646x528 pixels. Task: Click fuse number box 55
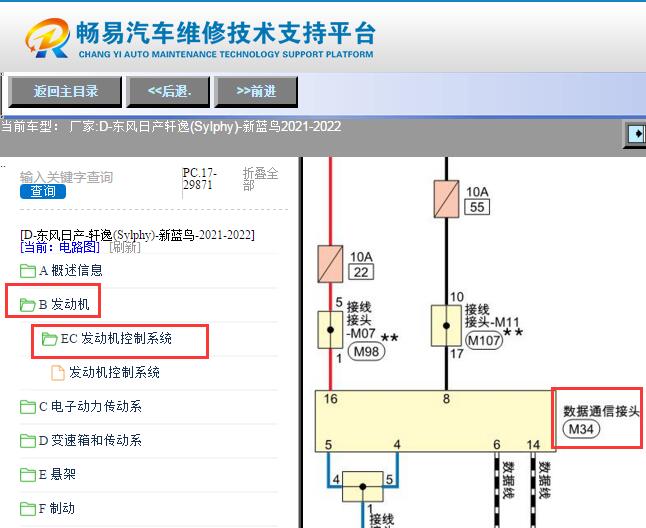[x=477, y=207]
